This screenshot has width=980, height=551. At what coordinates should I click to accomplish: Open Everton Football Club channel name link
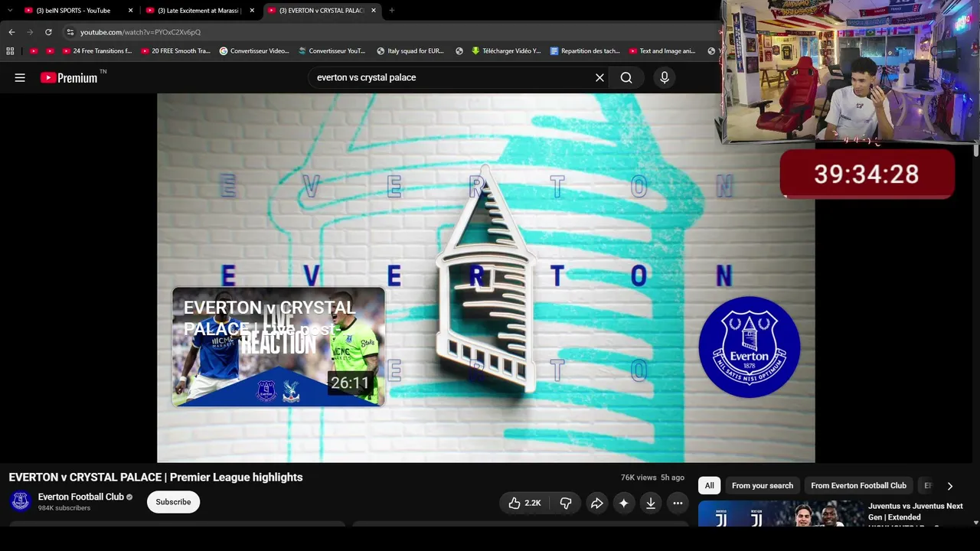81,497
